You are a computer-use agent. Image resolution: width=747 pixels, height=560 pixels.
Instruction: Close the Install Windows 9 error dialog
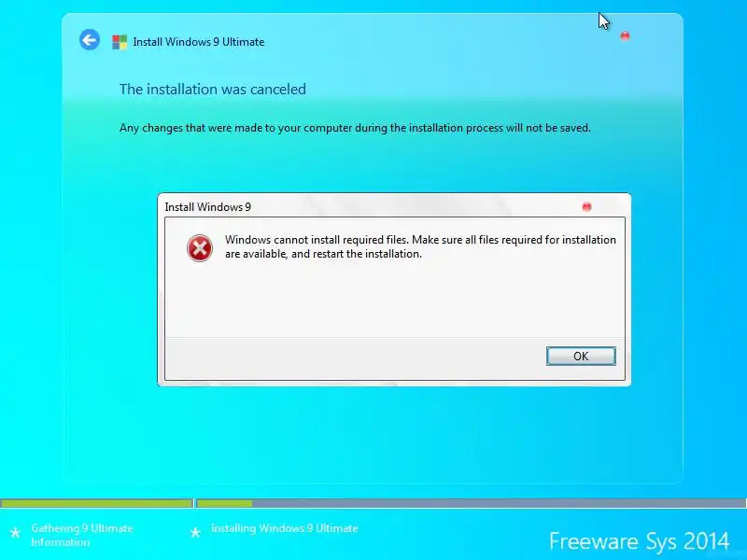tap(586, 206)
